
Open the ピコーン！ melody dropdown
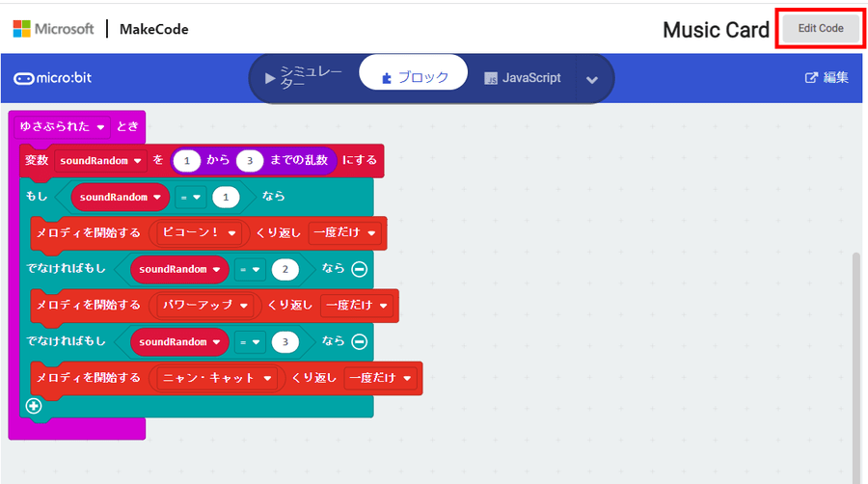click(199, 233)
